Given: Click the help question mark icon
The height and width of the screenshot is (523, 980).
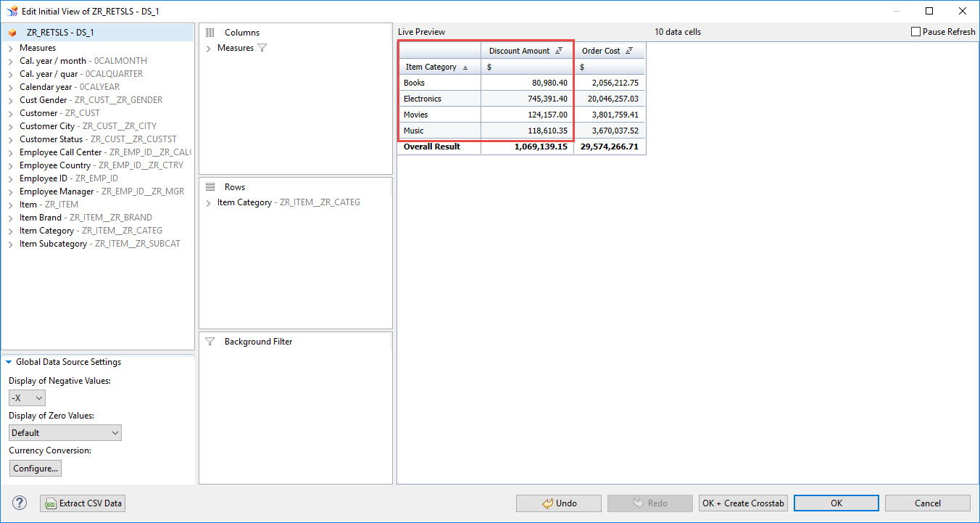Looking at the screenshot, I should point(20,503).
